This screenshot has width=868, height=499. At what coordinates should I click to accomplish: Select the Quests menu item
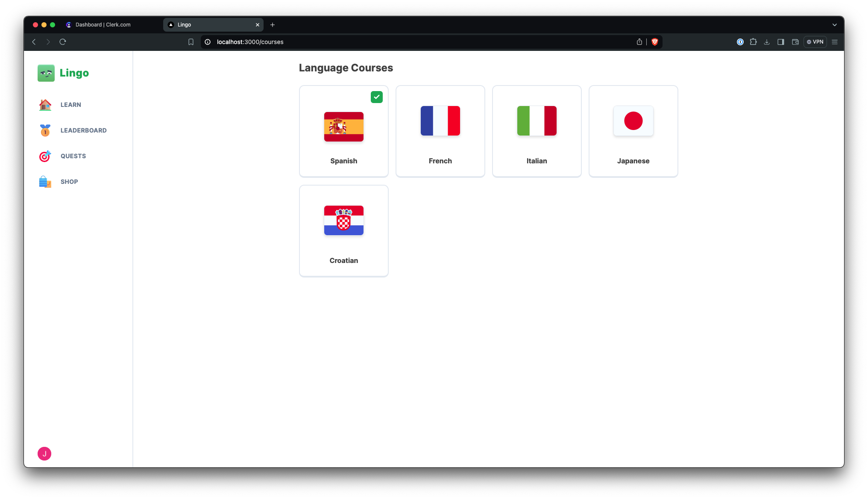point(73,156)
